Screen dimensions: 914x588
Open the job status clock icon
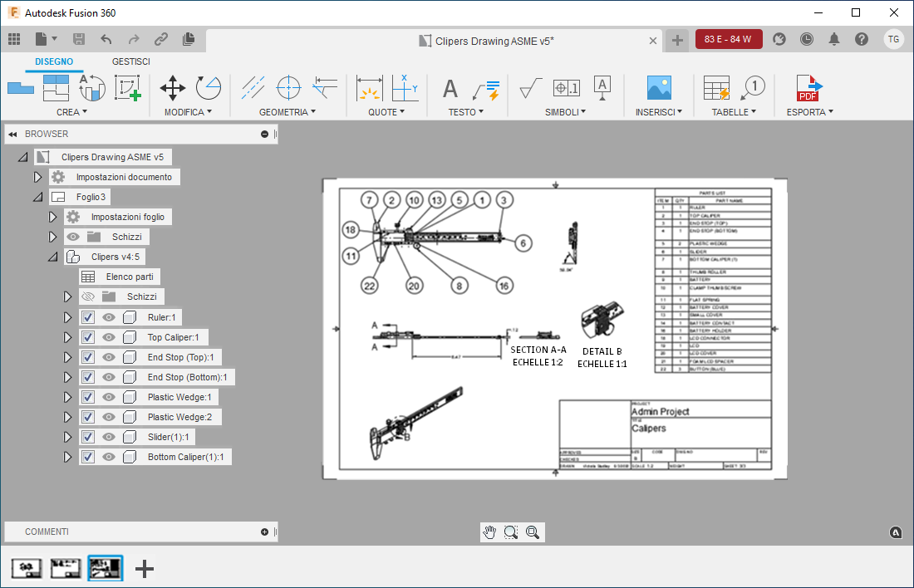(x=807, y=39)
